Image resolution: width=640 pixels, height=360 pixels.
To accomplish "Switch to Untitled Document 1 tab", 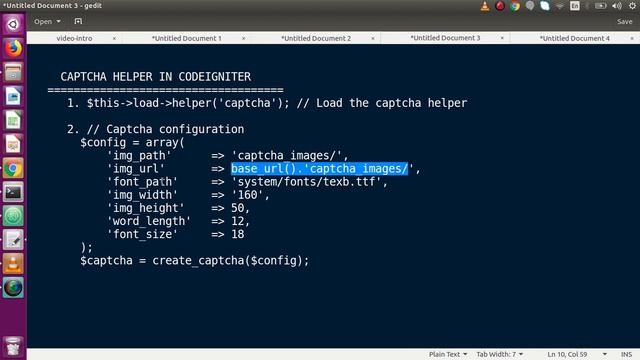I will click(x=187, y=38).
